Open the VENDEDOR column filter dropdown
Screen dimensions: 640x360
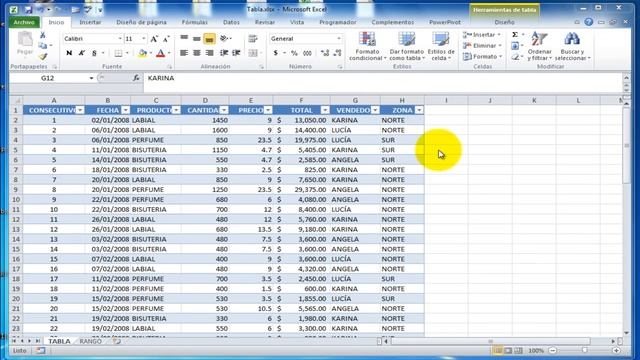(x=375, y=110)
